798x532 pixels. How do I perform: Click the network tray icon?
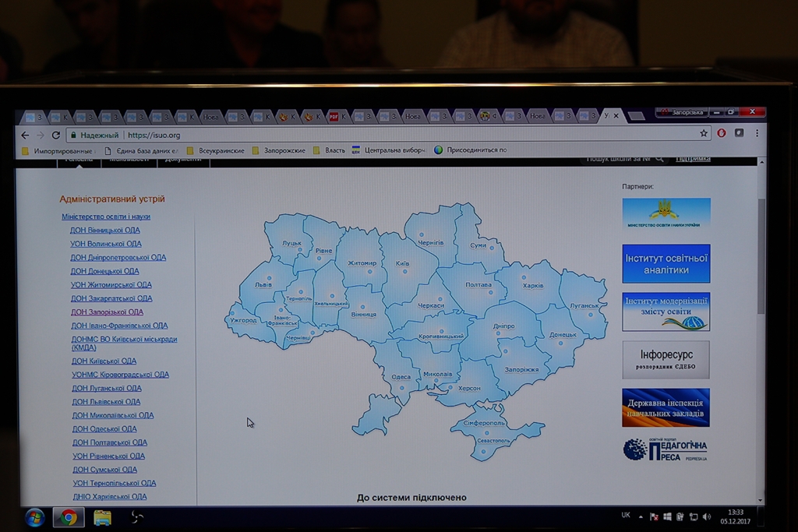point(693,516)
